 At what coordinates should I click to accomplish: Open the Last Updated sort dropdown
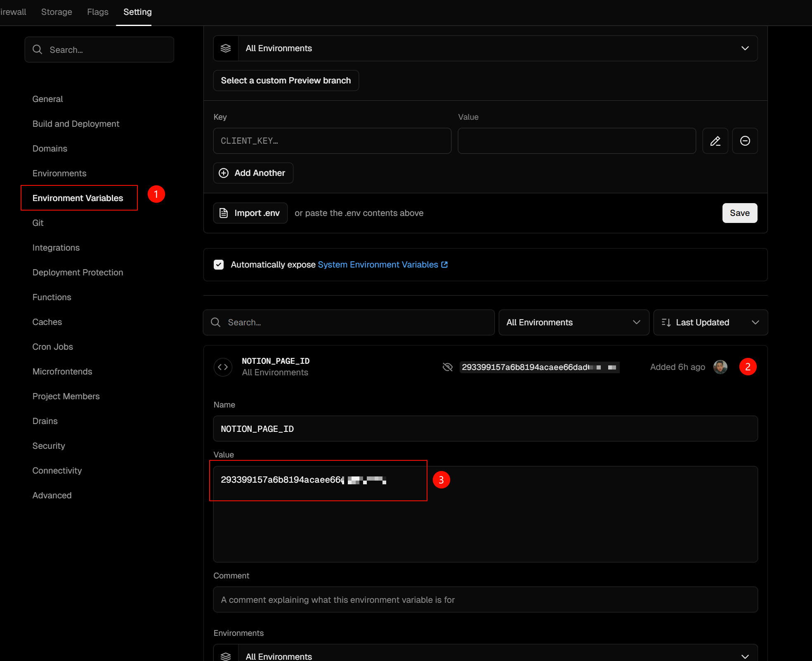pyautogui.click(x=710, y=322)
